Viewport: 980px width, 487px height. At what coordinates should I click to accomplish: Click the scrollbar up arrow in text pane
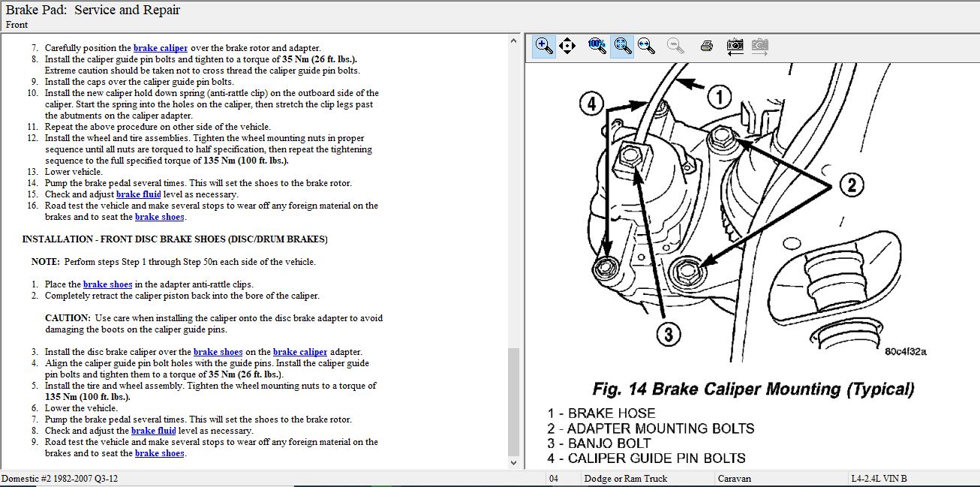click(514, 40)
